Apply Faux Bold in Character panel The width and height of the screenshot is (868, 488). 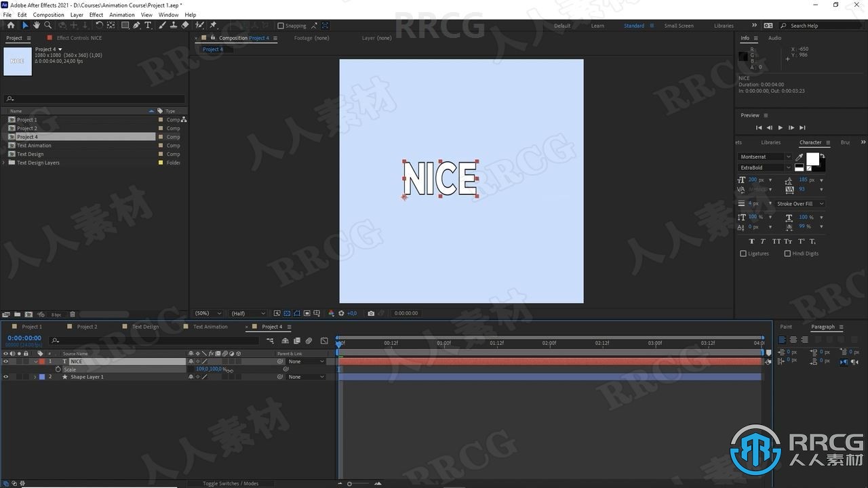[x=751, y=241]
